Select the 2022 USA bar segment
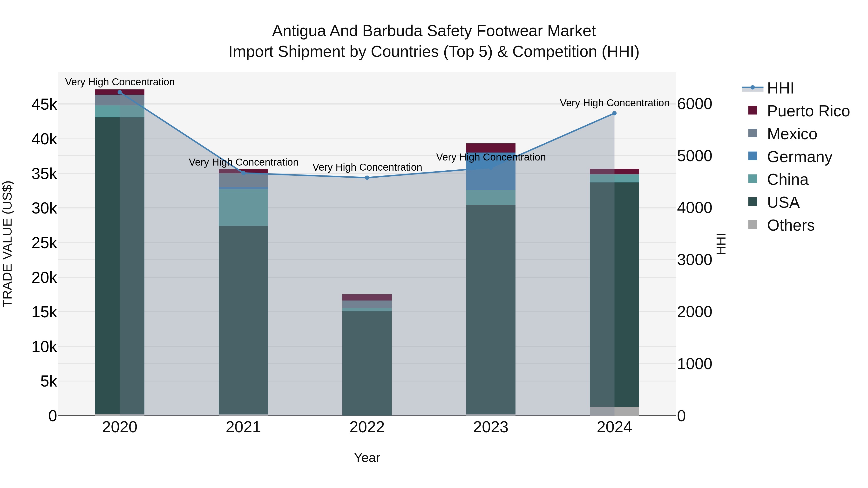This screenshot has height=488, width=868. (367, 363)
